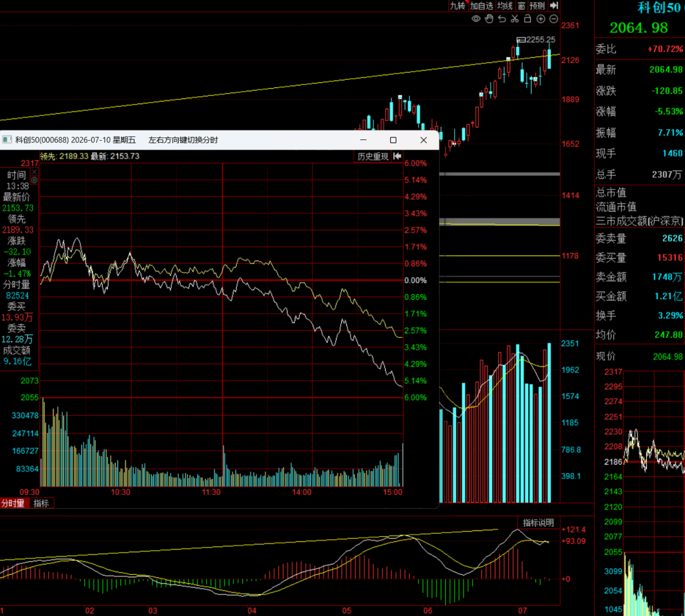Toggle the eye visibility icon on chart toolbar
Viewport: 685px width, 616px height.
pyautogui.click(x=476, y=19)
